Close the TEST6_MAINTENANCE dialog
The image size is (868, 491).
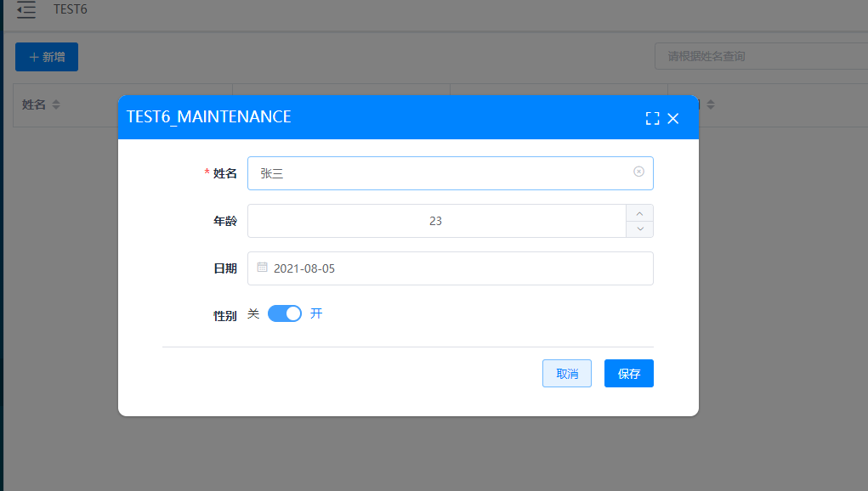tap(673, 118)
